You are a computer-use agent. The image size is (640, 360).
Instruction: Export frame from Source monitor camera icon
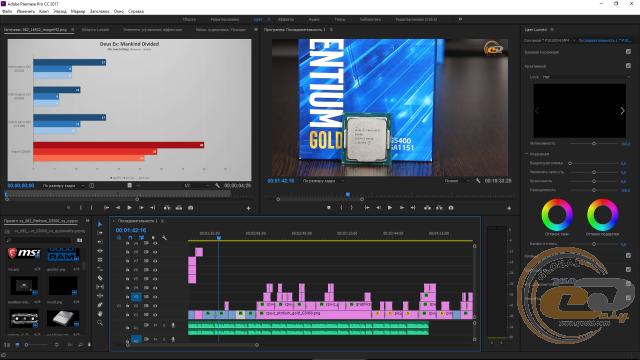pos(191,208)
